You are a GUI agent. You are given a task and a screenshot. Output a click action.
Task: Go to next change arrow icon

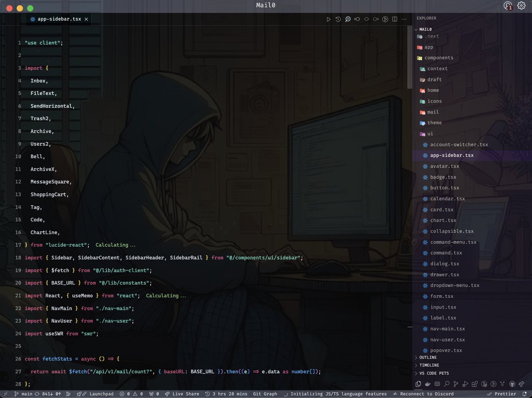(376, 20)
